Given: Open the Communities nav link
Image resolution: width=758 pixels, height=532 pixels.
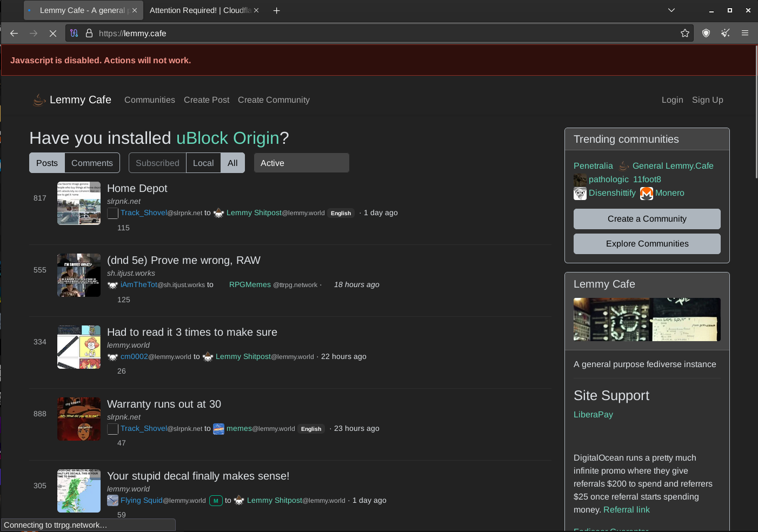Looking at the screenshot, I should click(150, 100).
